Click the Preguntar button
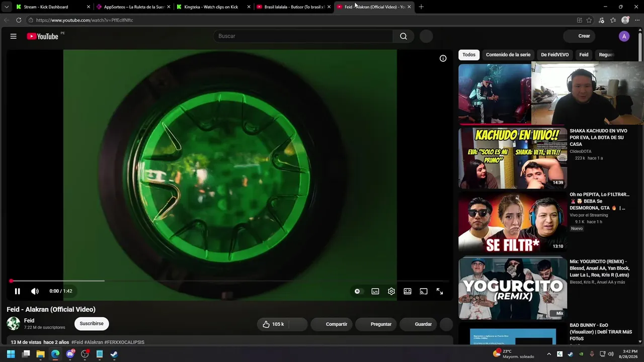Viewport: 644px width, 362px height. click(376, 324)
